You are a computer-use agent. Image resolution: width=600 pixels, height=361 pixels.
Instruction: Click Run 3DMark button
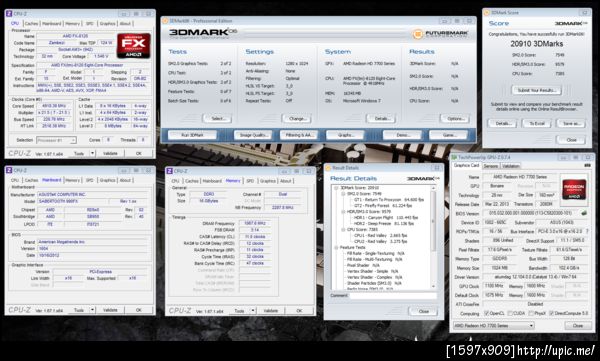tap(192, 135)
